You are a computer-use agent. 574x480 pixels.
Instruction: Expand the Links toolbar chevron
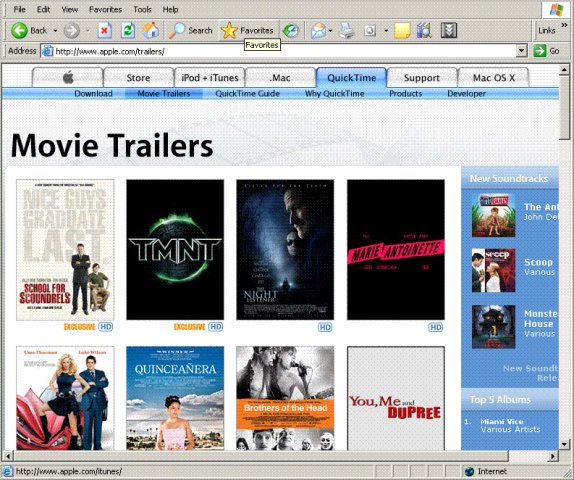[x=564, y=25]
